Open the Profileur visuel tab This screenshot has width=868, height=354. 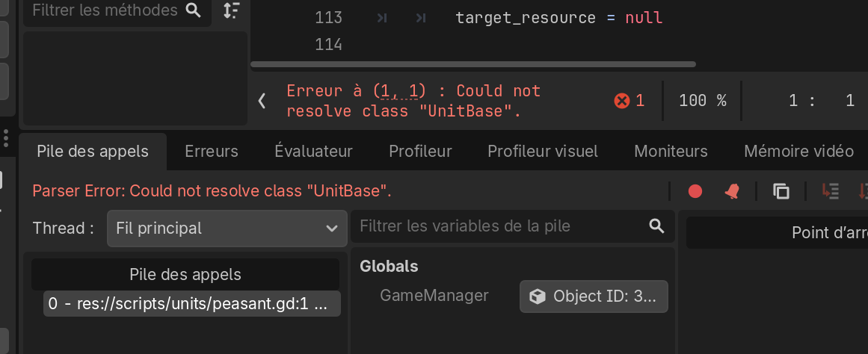pos(543,151)
